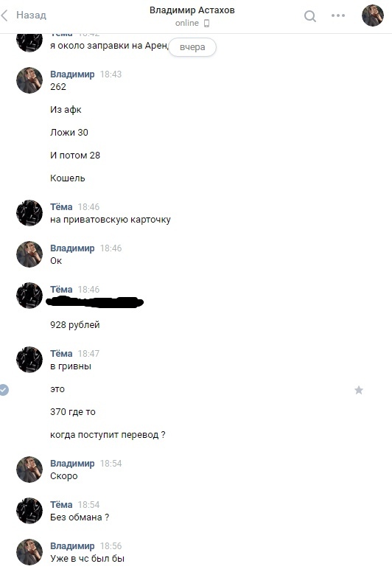Open the three-dots actions menu
This screenshot has width=392, height=572.
[x=338, y=15]
